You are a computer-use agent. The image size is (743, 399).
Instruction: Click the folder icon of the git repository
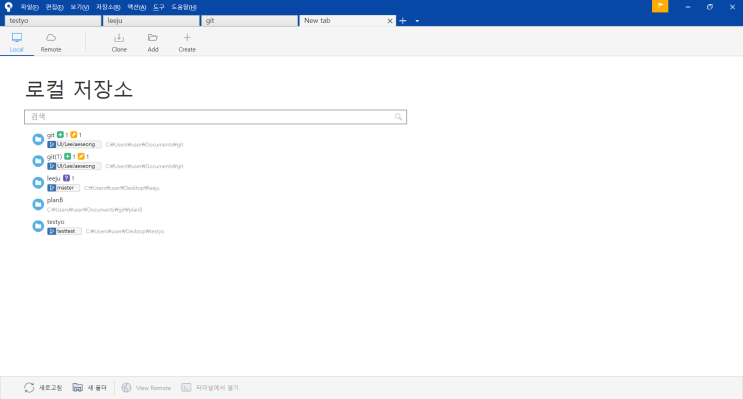(x=38, y=139)
